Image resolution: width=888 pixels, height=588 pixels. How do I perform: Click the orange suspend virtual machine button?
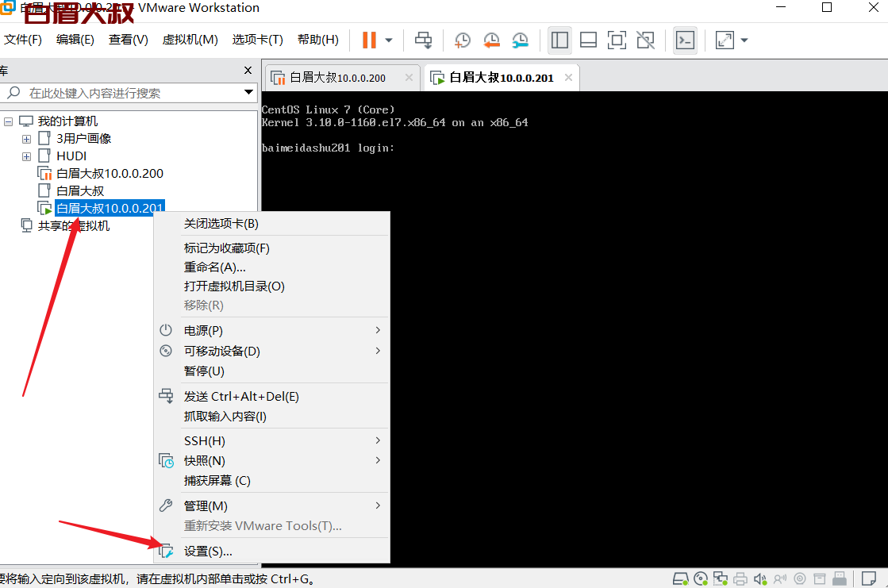coord(369,40)
